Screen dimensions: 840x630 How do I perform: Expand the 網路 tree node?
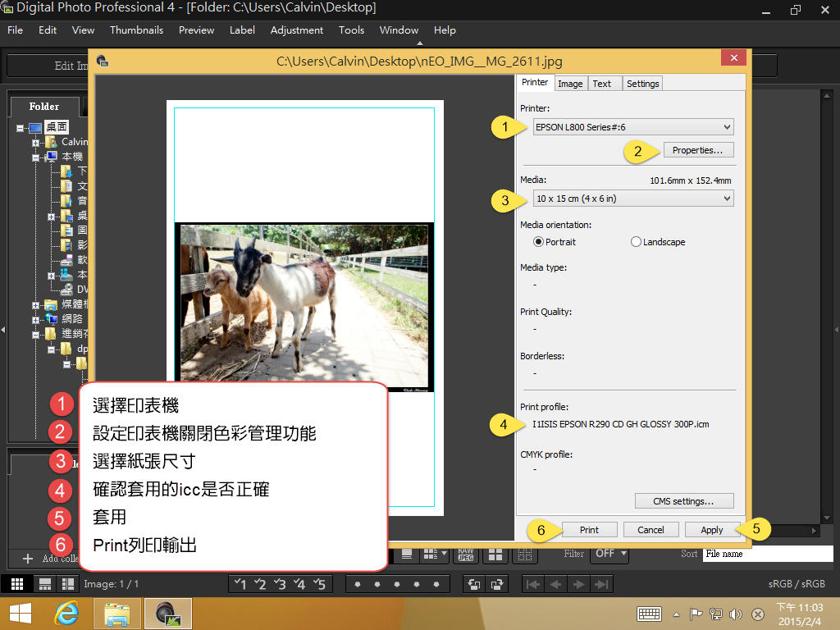click(x=35, y=320)
